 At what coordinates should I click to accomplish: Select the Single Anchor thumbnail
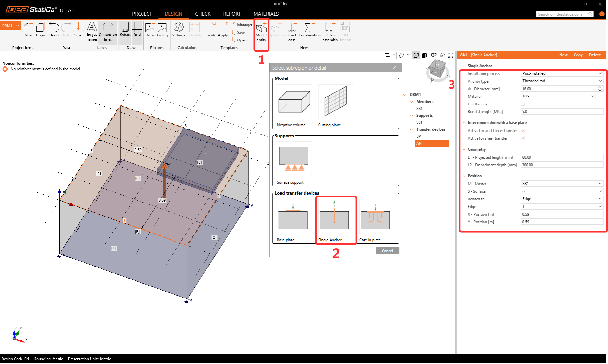click(x=335, y=217)
